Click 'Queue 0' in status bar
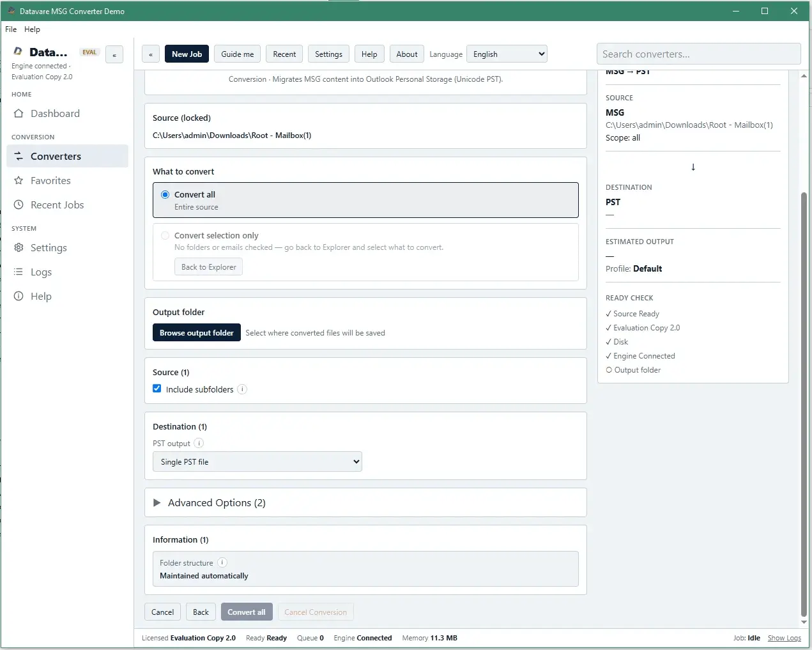This screenshot has width=812, height=650. click(310, 638)
